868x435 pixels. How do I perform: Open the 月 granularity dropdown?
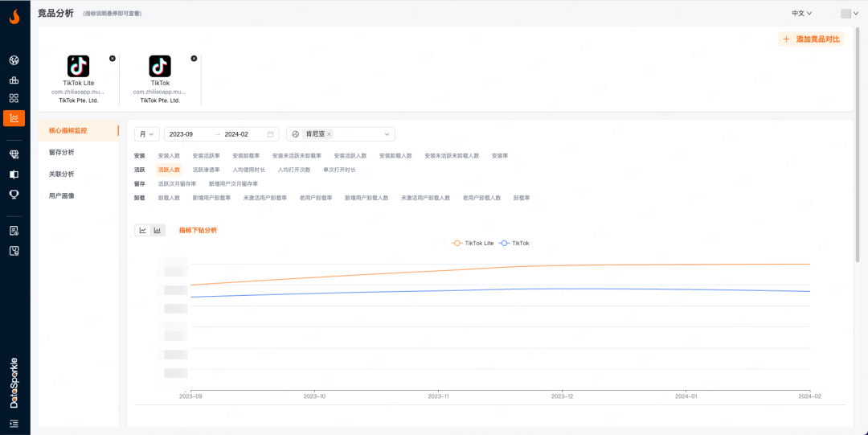[146, 134]
